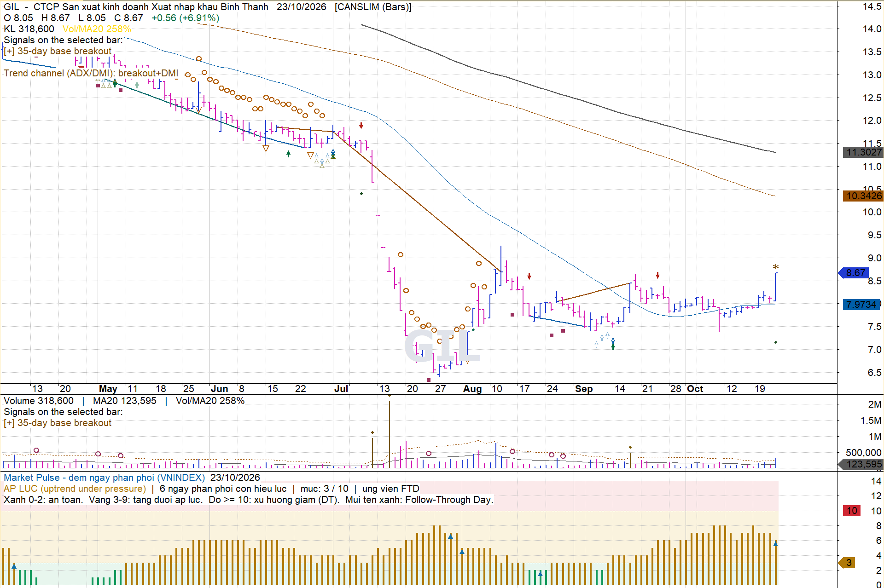Click the '+0.56 (+6.91%)' change text
Image resolution: width=884 pixels, height=588 pixels.
coord(185,18)
